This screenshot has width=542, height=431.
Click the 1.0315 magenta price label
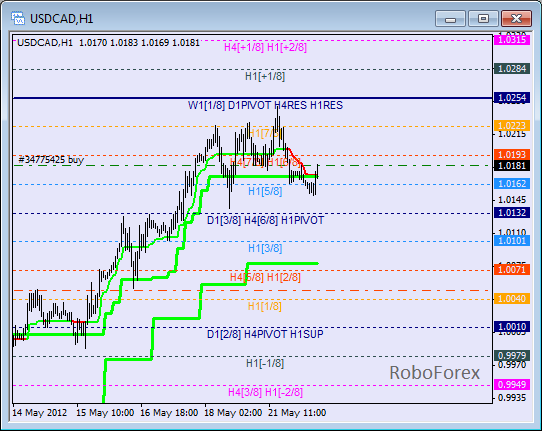click(512, 40)
